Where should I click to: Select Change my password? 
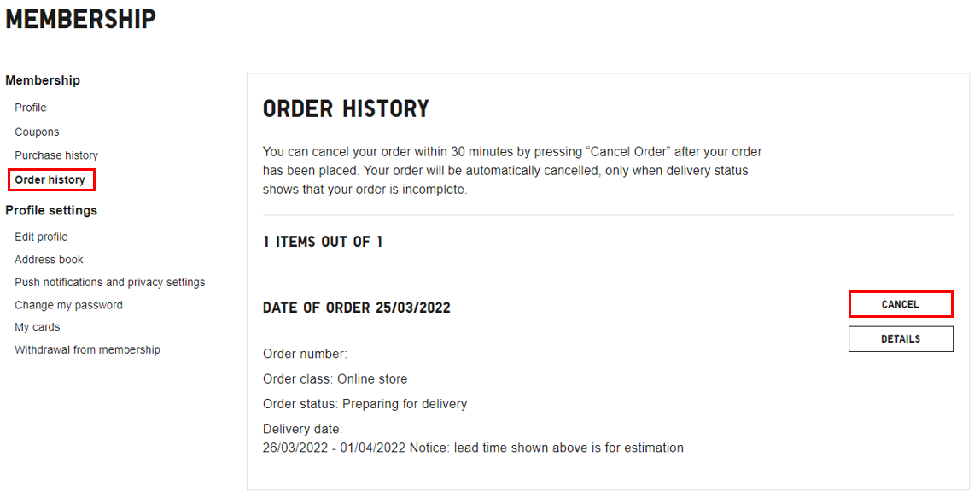point(68,305)
